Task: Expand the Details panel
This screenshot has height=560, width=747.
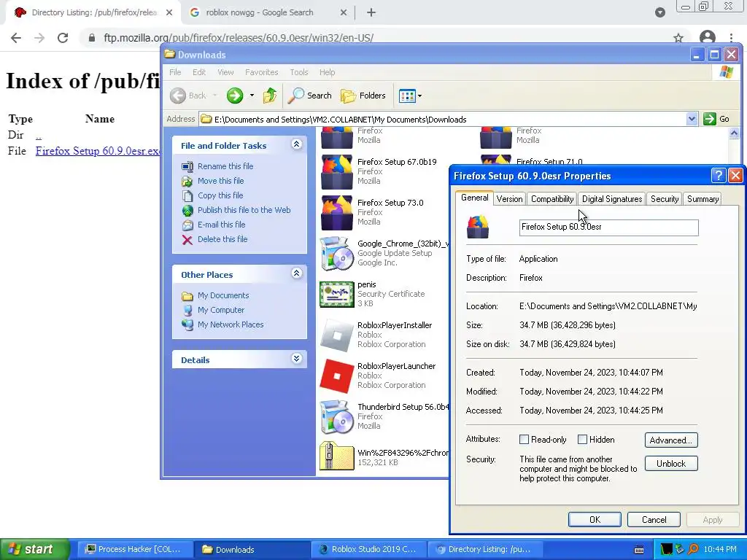Action: pos(296,359)
